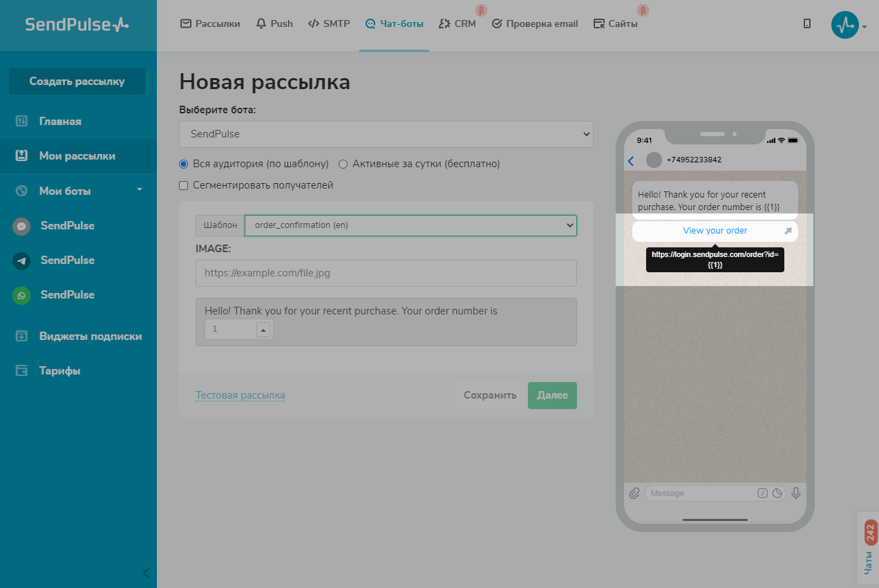Open the mobile device icon in header
The width and height of the screenshot is (879, 588).
(807, 23)
